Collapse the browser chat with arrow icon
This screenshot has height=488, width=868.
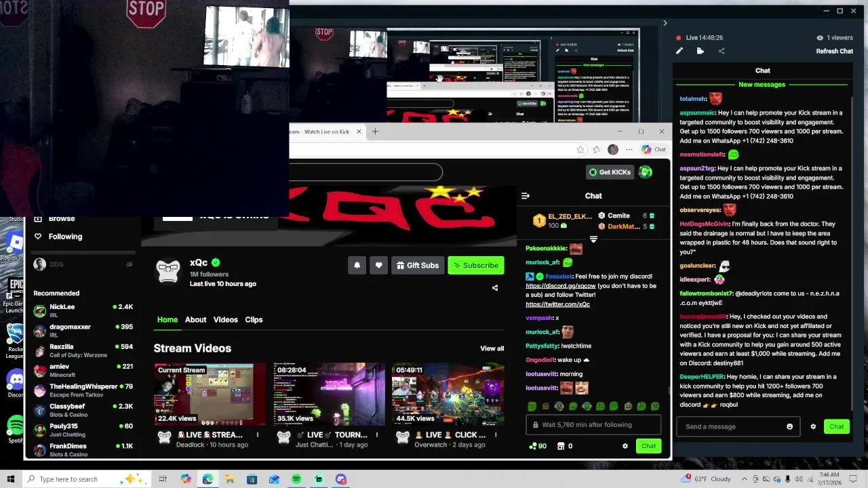pyautogui.click(x=526, y=196)
